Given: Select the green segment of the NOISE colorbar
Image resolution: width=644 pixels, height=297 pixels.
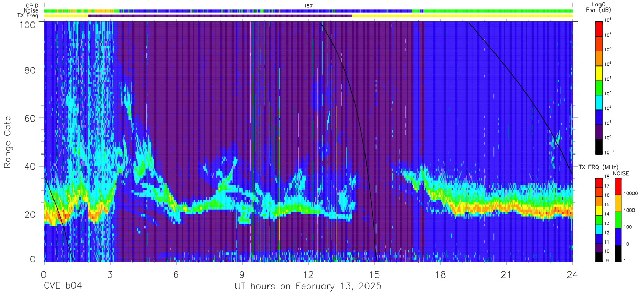Looking at the screenshot, I should pyautogui.click(x=618, y=219).
